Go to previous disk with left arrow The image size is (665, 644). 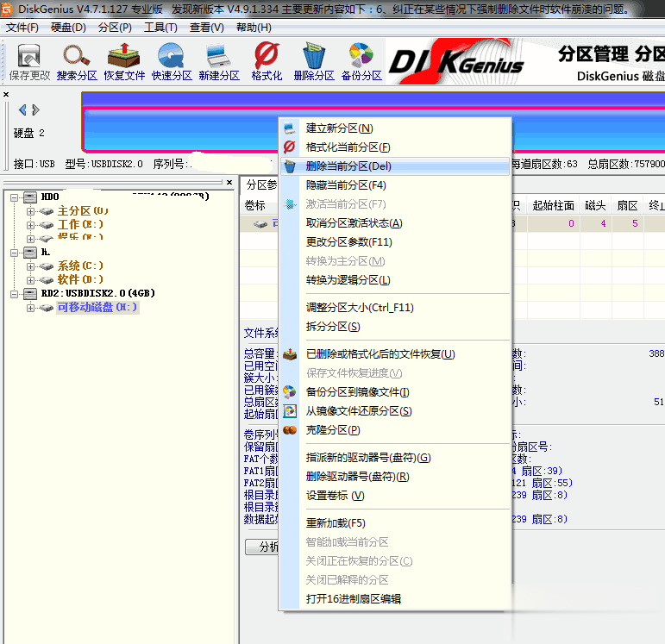click(x=22, y=110)
